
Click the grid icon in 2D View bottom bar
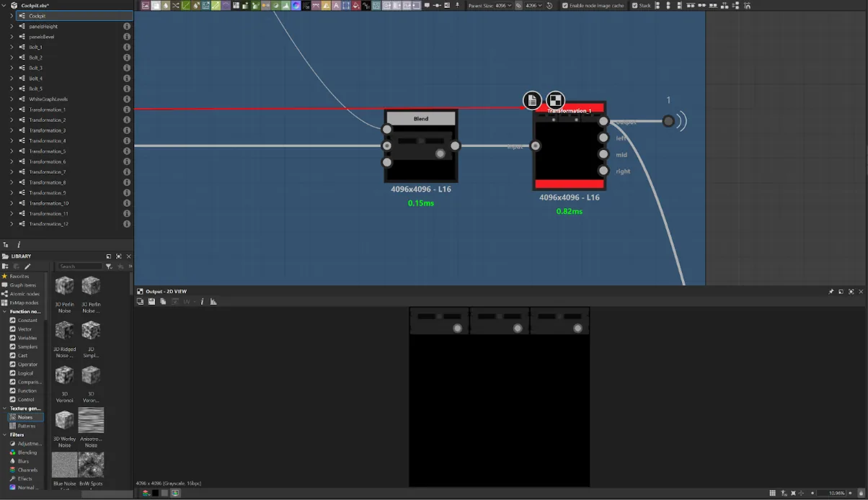click(x=773, y=493)
